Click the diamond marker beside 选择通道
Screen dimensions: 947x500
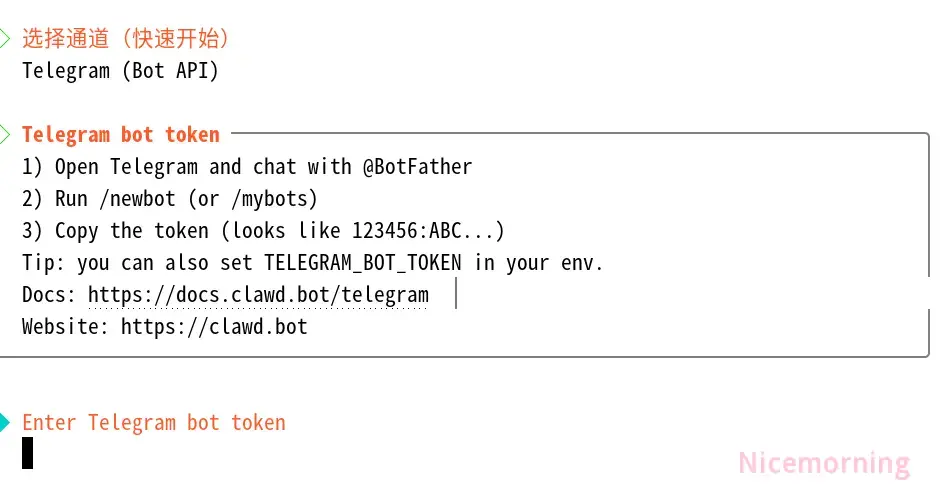pos(4,39)
